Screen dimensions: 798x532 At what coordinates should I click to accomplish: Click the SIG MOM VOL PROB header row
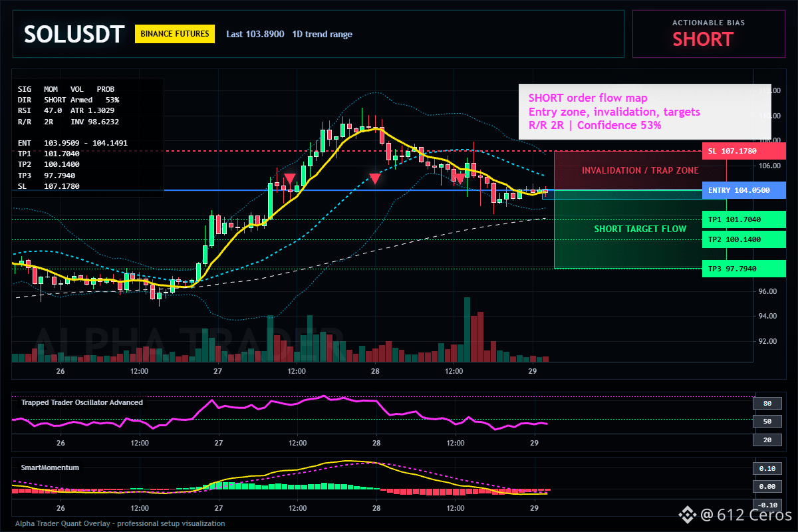pos(66,88)
